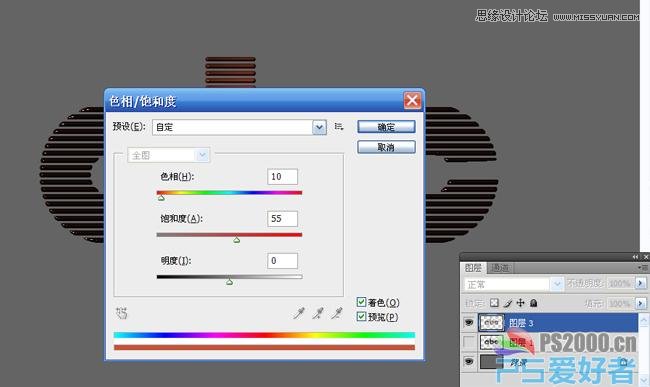Click the 明度 lightness slider handle
This screenshot has height=387, width=650.
tap(229, 282)
